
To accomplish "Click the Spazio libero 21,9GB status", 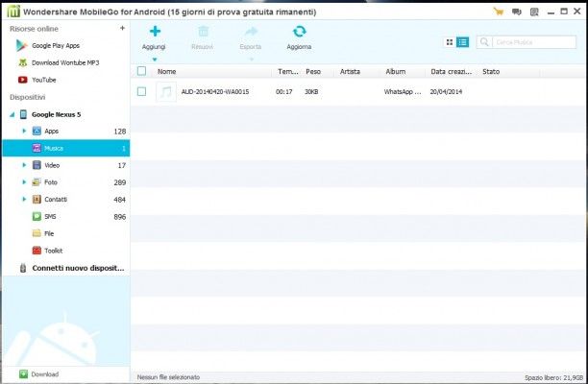I will pyautogui.click(x=553, y=377).
